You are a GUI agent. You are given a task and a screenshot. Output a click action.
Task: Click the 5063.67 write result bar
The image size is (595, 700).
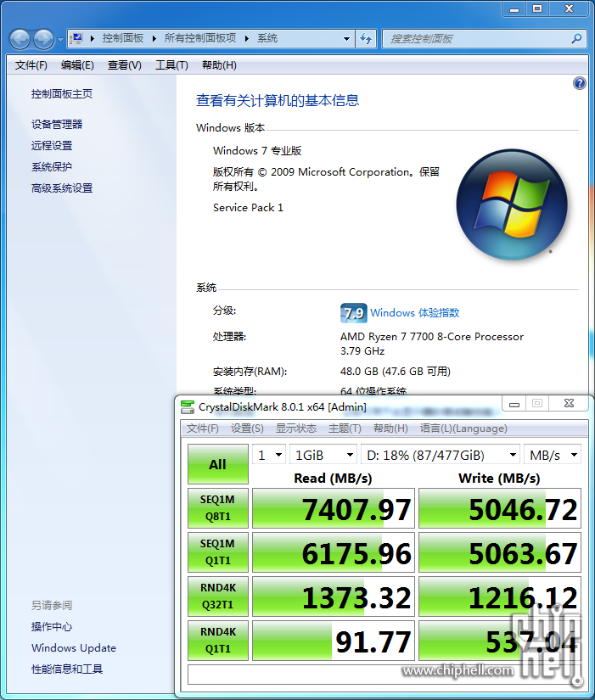[500, 552]
